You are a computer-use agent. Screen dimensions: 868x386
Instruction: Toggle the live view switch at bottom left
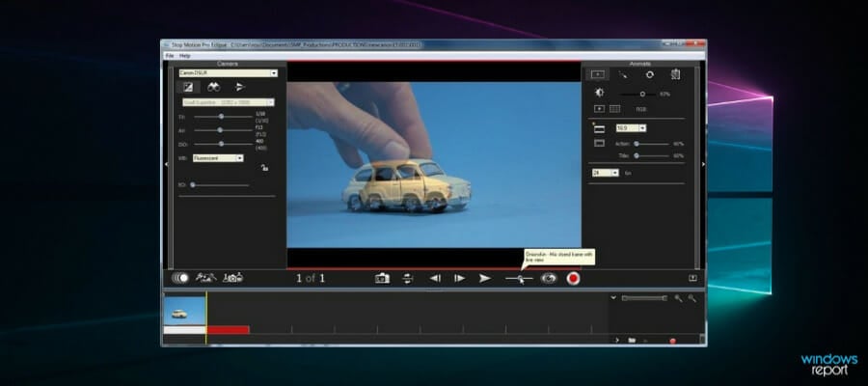coord(180,278)
